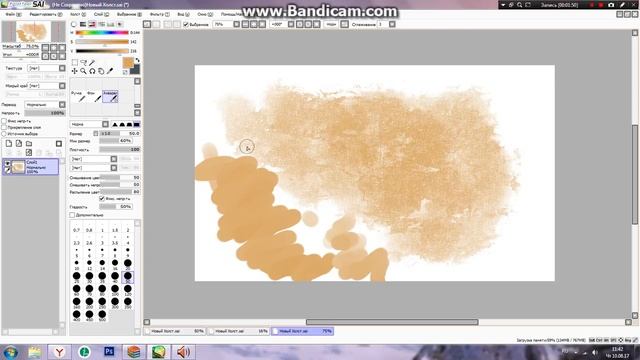Viewport: 640px width, 360px height.
Task: Select the rotate view tool
Action: point(92,71)
